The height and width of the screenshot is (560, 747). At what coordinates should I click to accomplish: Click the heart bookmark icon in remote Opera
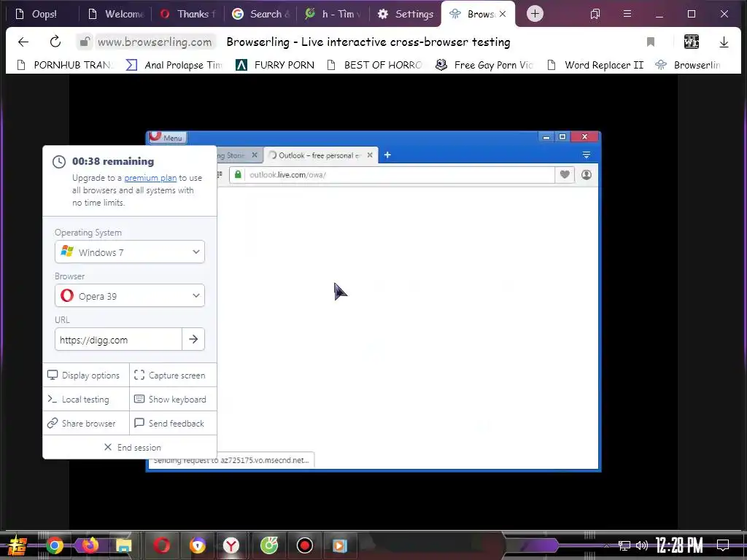point(565,175)
